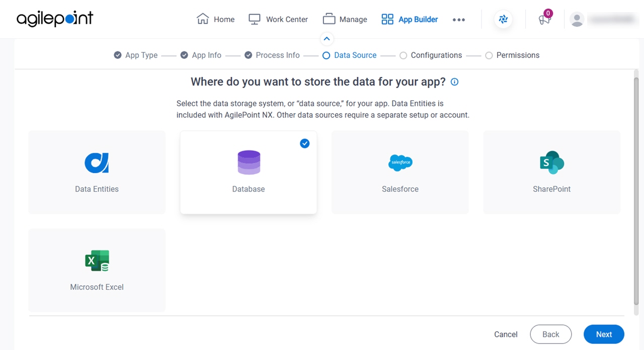
Task: Click the SharePoint logo icon
Action: [552, 162]
